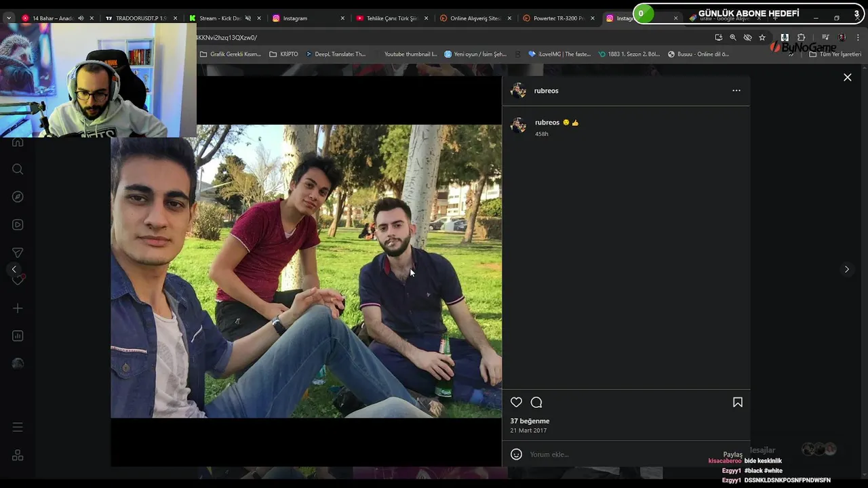Image resolution: width=868 pixels, height=488 pixels.
Task: Open the Explore compass icon
Action: (18, 197)
